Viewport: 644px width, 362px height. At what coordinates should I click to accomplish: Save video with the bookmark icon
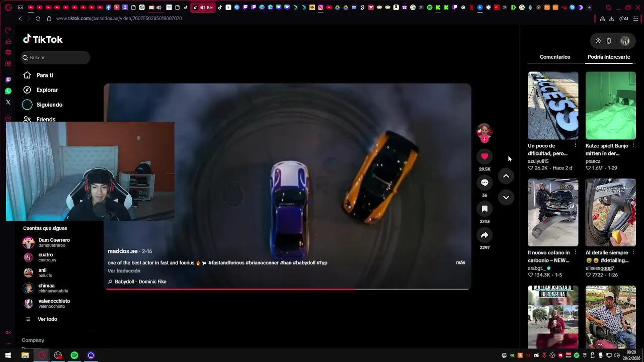[x=485, y=209]
